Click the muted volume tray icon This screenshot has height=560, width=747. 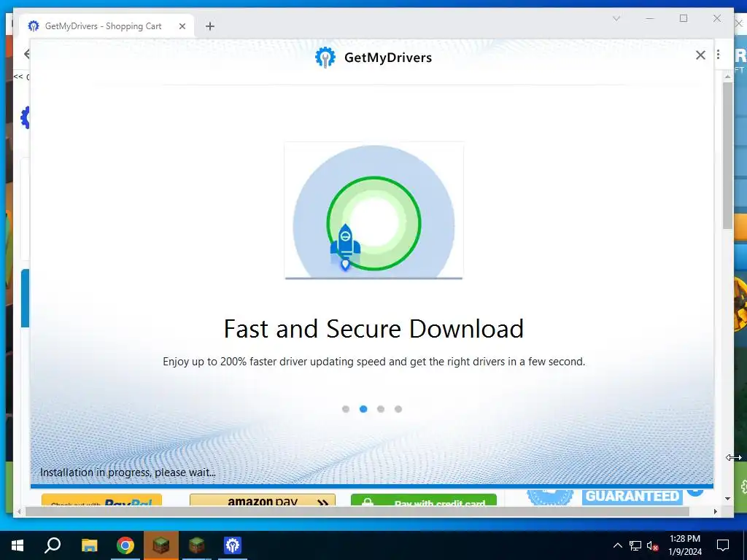point(653,545)
